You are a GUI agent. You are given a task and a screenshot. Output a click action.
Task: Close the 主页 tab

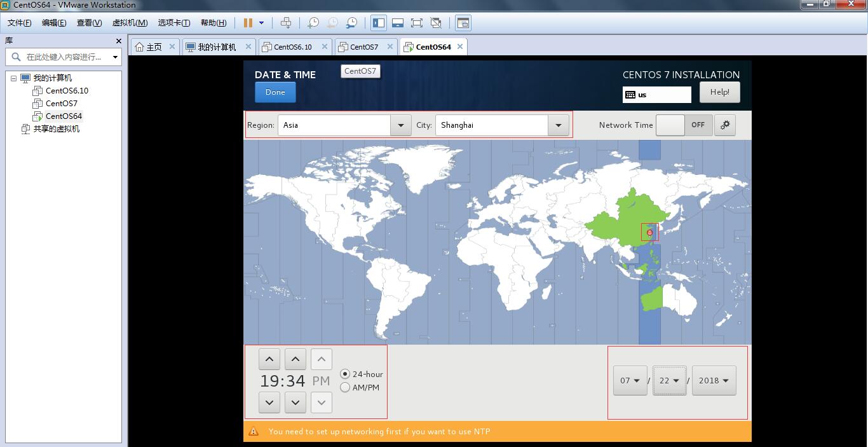coord(172,46)
